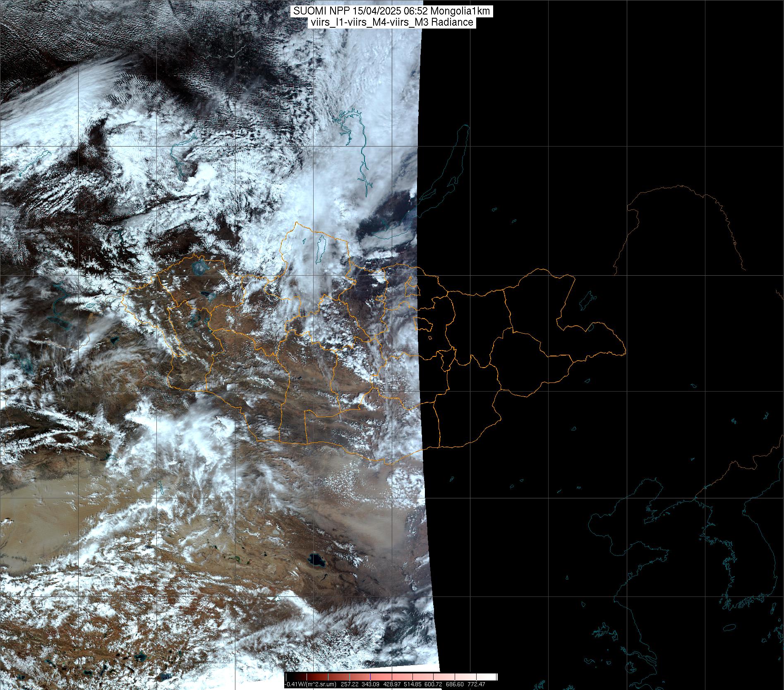This screenshot has width=784, height=690.
Task: Click the '772.47' colorbar value
Action: tap(476, 684)
